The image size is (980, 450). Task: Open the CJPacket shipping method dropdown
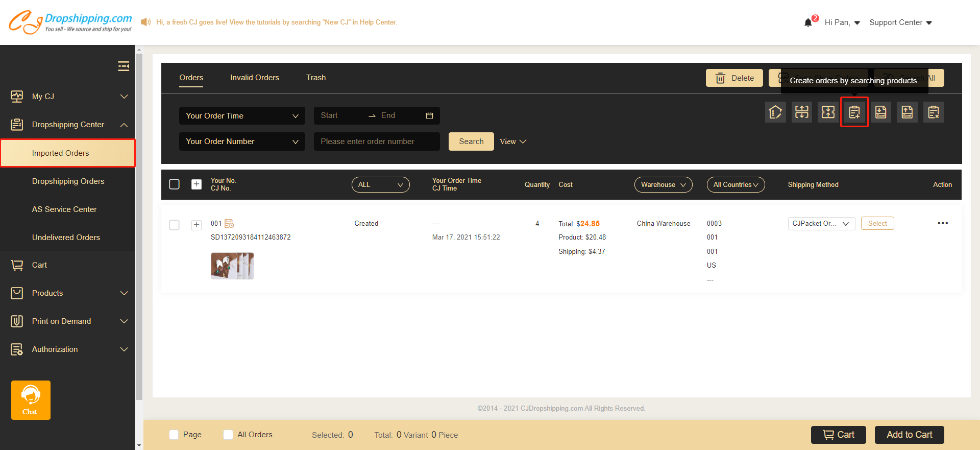click(821, 224)
